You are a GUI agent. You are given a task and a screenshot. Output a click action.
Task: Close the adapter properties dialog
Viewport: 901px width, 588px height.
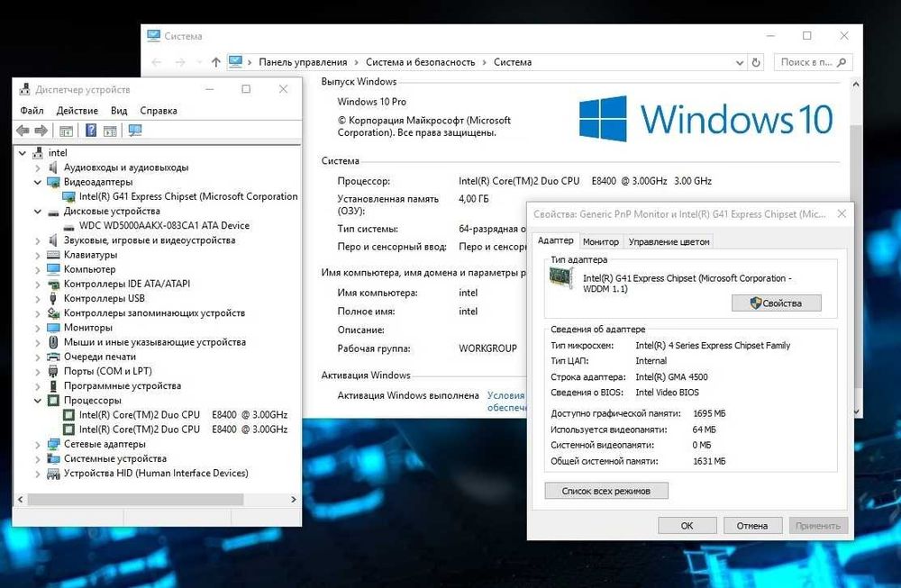click(x=842, y=213)
